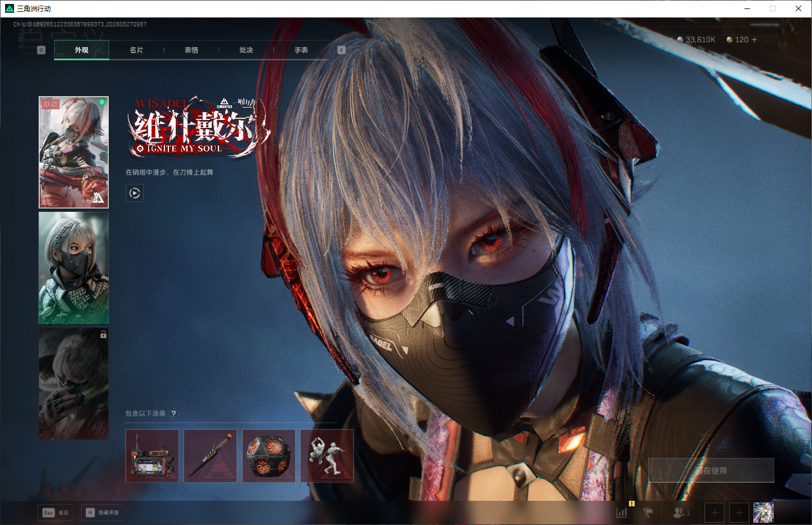Add a teammate in second empty slot
Viewport: 812px width, 525px height.
739,513
